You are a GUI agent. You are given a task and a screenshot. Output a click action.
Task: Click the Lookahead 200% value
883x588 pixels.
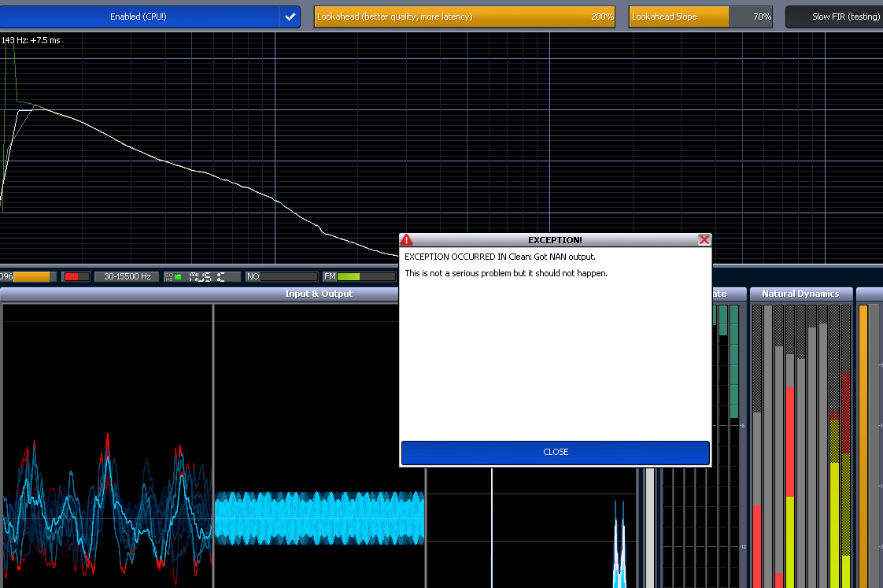(602, 17)
